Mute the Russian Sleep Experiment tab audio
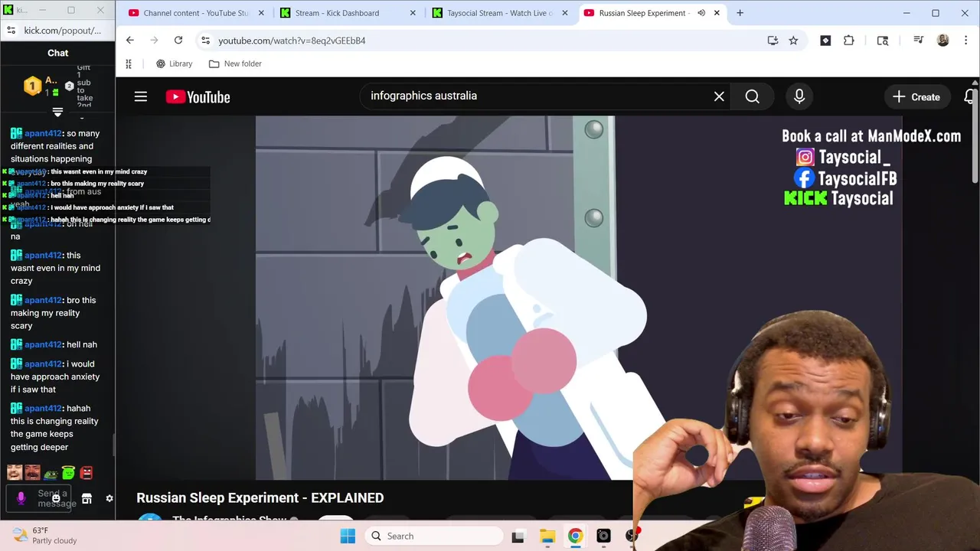The image size is (980, 551). (701, 13)
